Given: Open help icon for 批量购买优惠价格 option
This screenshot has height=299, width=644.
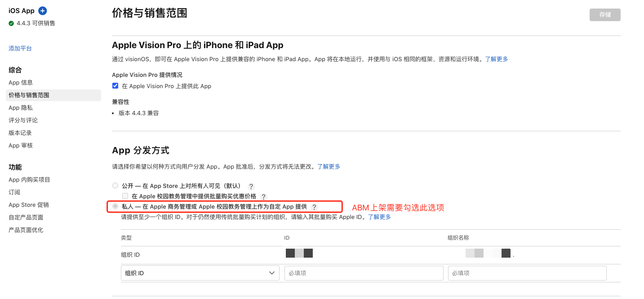Looking at the screenshot, I should (264, 196).
